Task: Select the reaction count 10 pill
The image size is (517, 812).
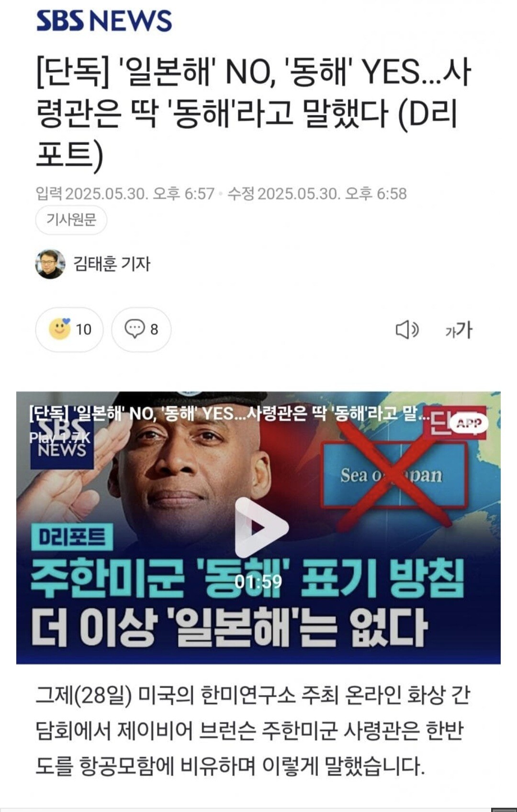Action: click(69, 329)
